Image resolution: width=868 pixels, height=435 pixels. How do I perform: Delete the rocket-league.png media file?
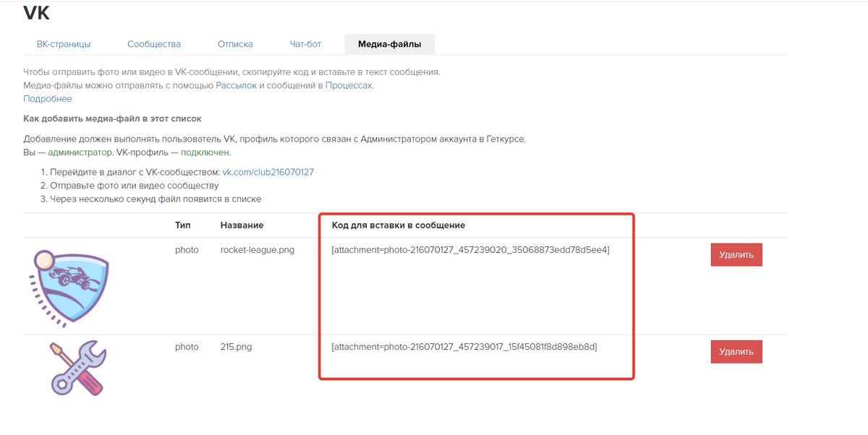[x=736, y=254]
